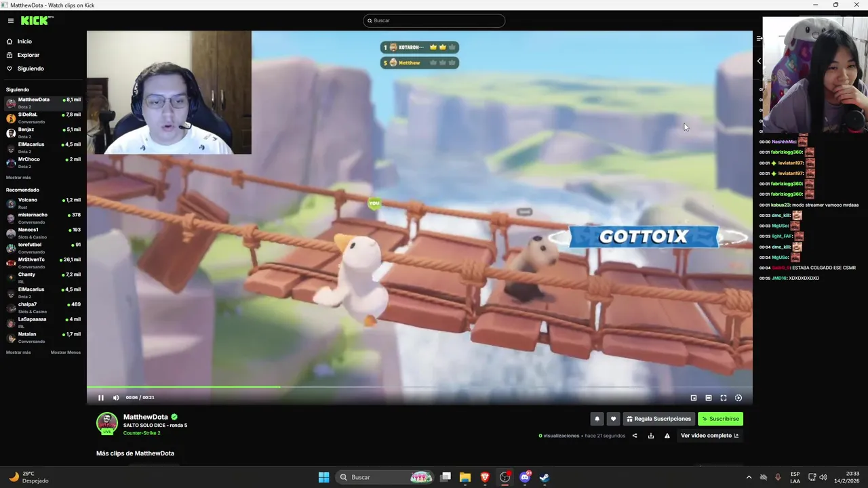
Task: Open Windows Start menu
Action: [x=324, y=477]
